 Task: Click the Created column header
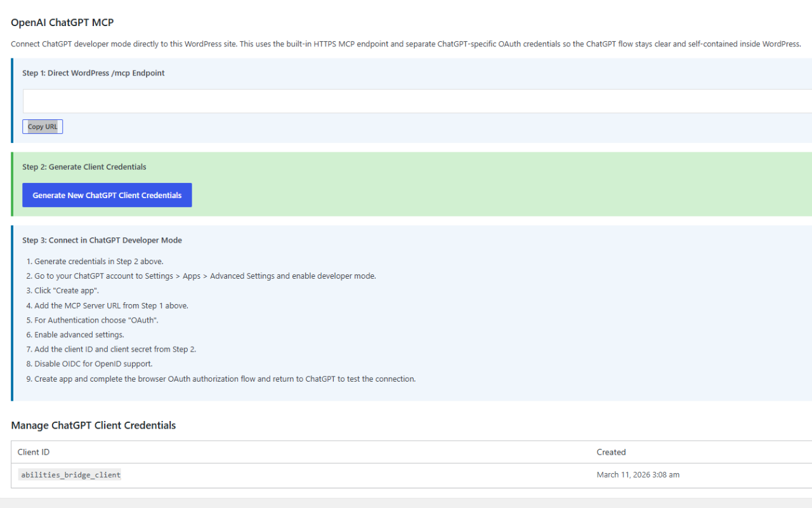(611, 452)
